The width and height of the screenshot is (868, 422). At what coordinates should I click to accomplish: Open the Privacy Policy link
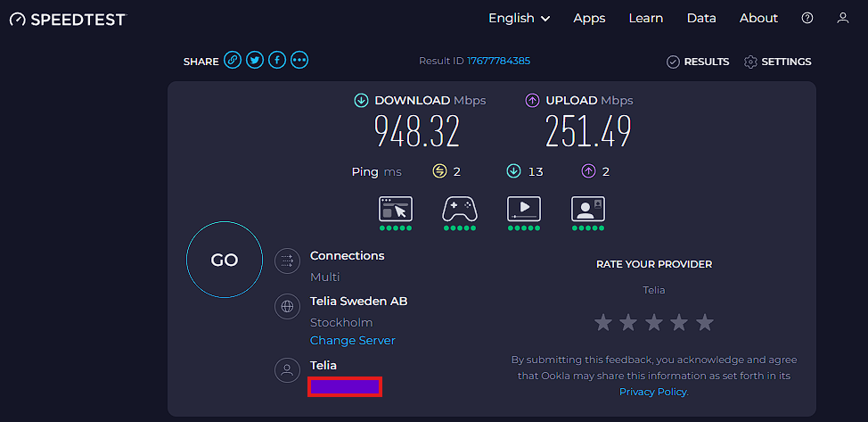pyautogui.click(x=653, y=392)
